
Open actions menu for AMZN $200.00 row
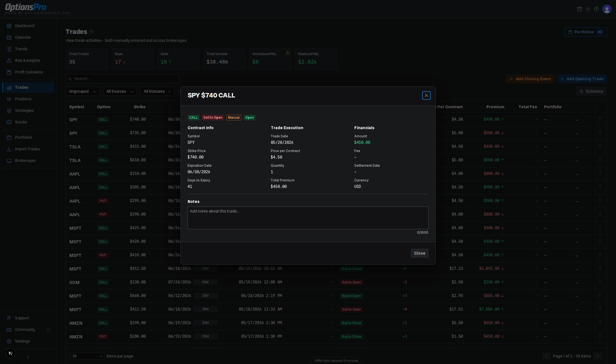[600, 336]
